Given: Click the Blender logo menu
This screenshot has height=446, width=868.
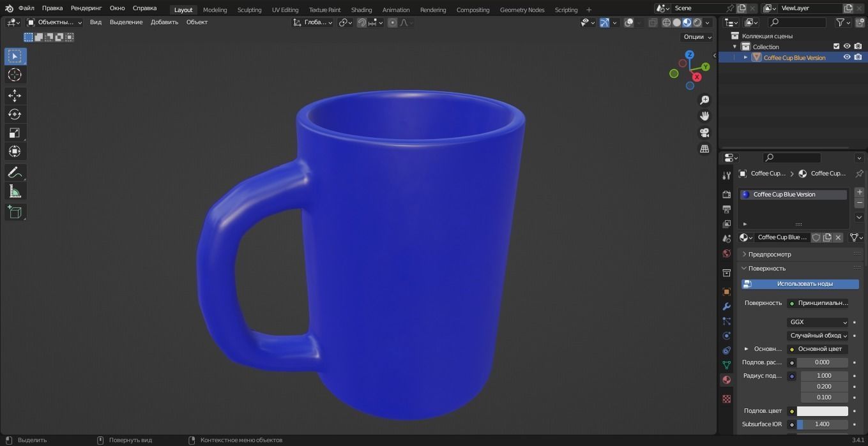Looking at the screenshot, I should pyautogui.click(x=8, y=8).
